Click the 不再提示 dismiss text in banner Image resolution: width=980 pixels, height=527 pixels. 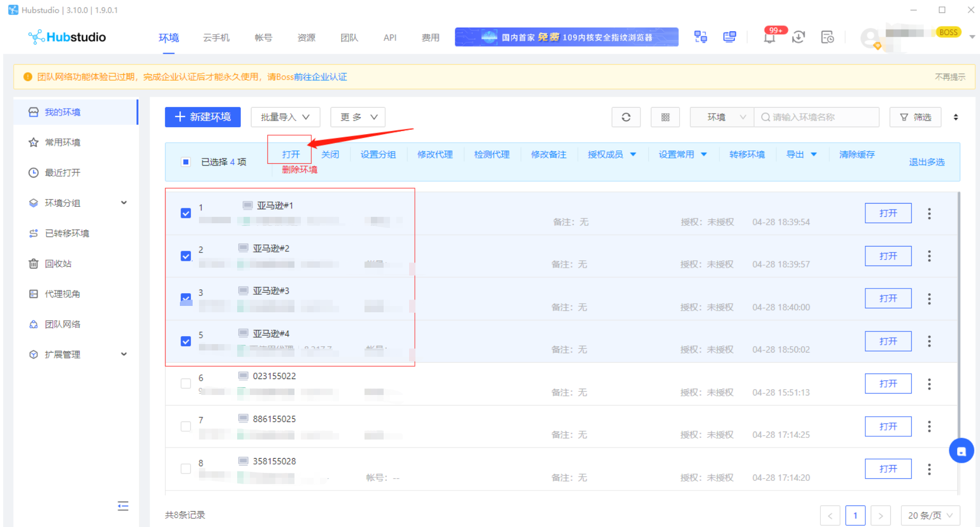(950, 77)
